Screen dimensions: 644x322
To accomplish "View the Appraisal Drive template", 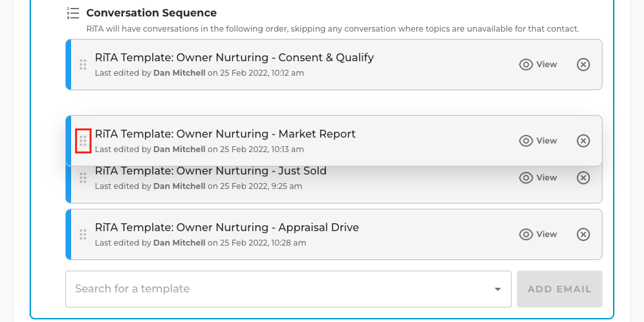I will [x=538, y=234].
